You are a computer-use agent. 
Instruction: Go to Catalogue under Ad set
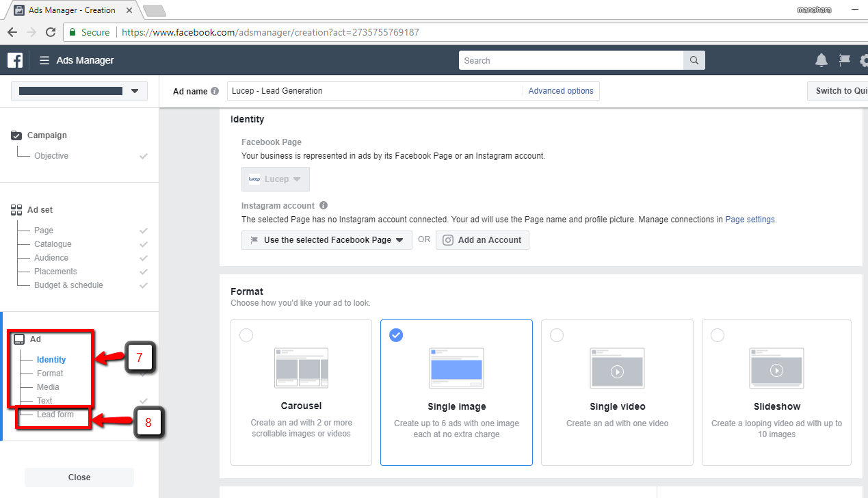point(53,244)
